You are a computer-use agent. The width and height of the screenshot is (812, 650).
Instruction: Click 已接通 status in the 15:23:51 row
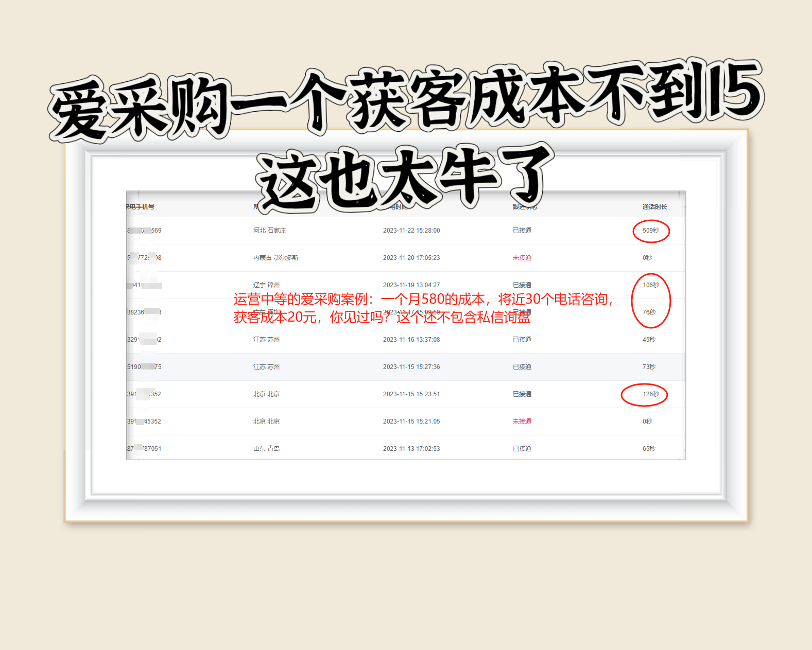pos(522,394)
